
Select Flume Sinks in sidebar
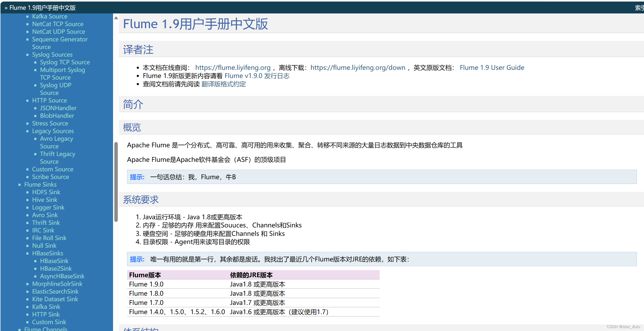point(40,184)
